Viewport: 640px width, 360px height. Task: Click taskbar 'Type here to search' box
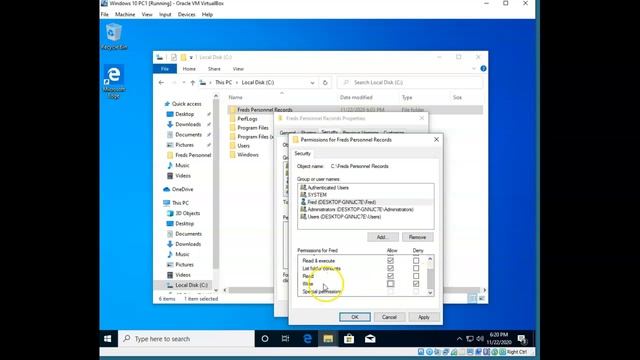pos(187,339)
